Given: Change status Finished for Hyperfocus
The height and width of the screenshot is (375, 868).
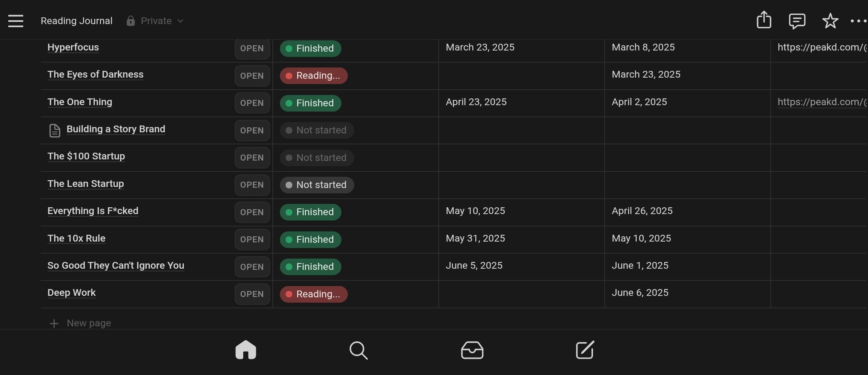Looking at the screenshot, I should (x=310, y=49).
